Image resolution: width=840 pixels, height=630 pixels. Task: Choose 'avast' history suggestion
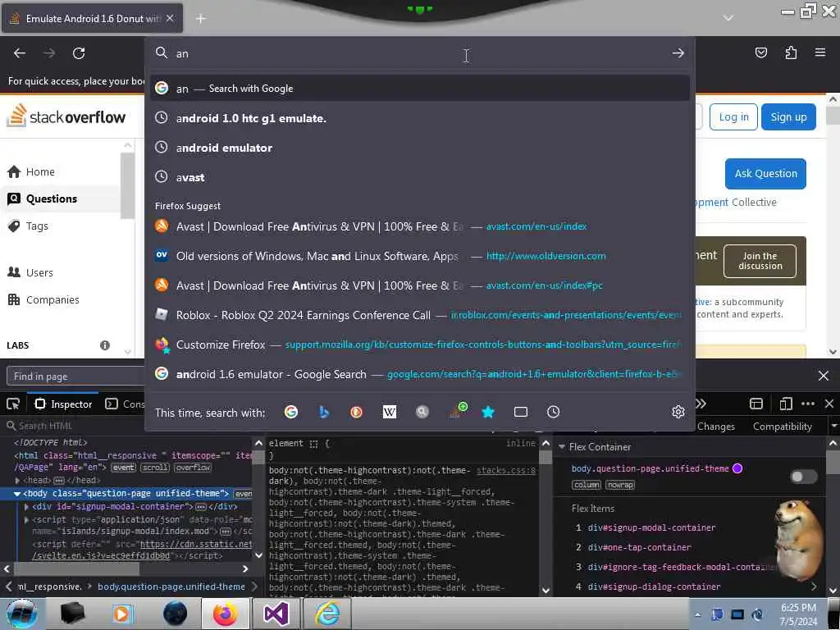point(419,177)
